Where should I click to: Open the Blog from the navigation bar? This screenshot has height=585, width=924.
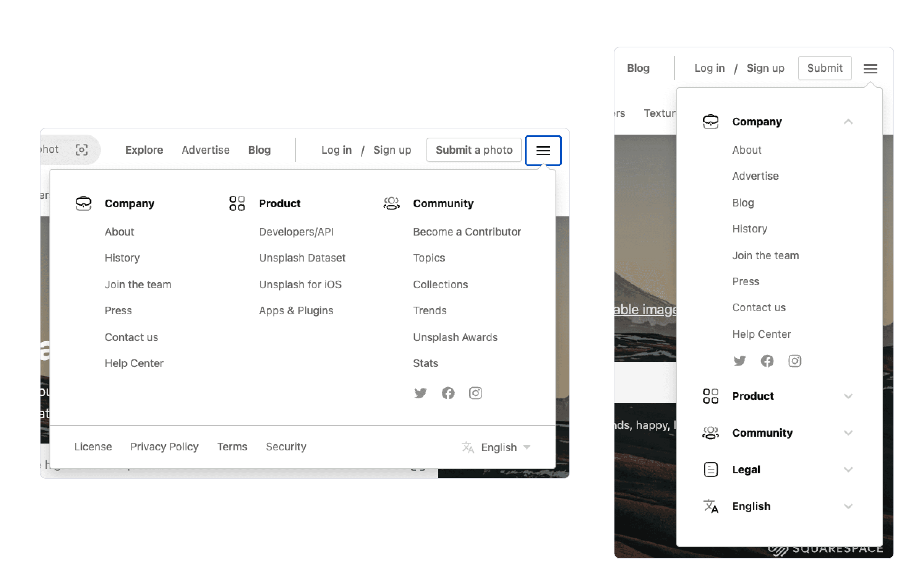coord(259,150)
